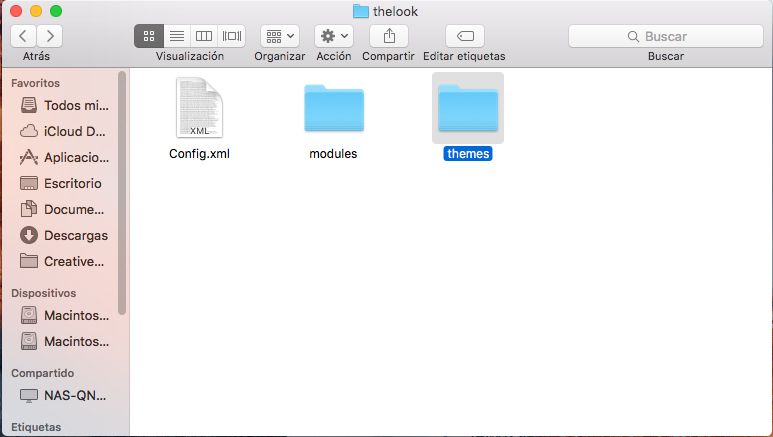Click the themes folder name label
This screenshot has height=437, width=773.
[x=468, y=154]
